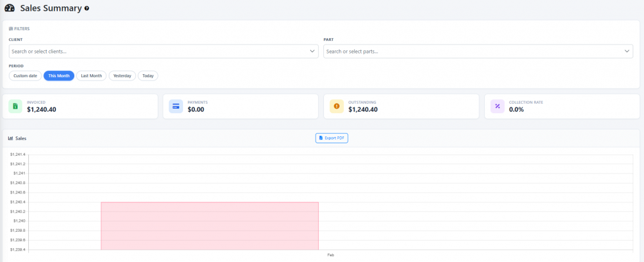The height and width of the screenshot is (262, 644).
Task: Click the pink February sales bar
Action: tap(209, 226)
